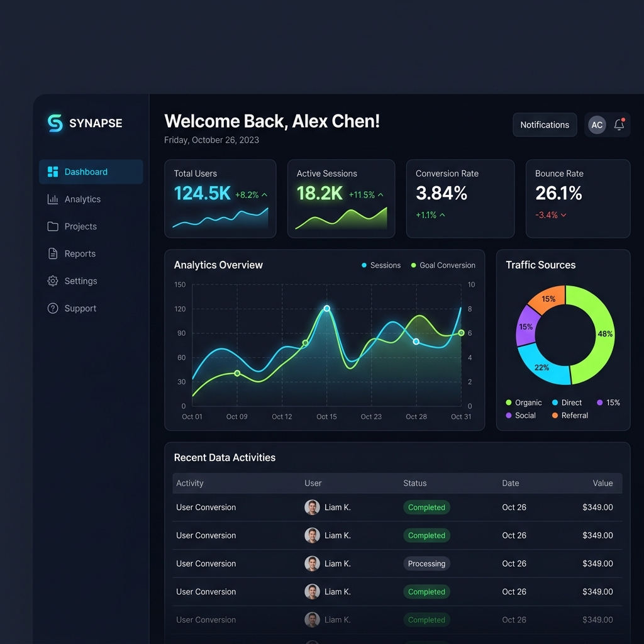Click the 'Oct 23' x-axis label
Screen dimensions: 644x644
(x=371, y=416)
